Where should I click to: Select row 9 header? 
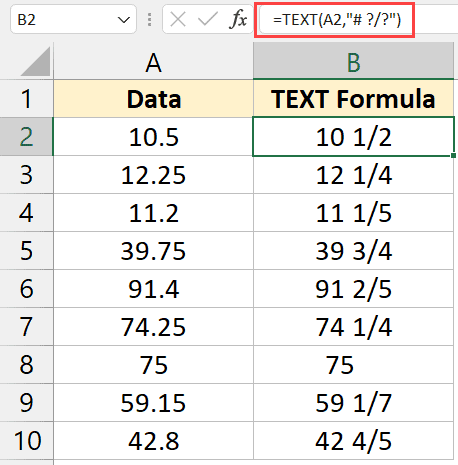point(26,403)
